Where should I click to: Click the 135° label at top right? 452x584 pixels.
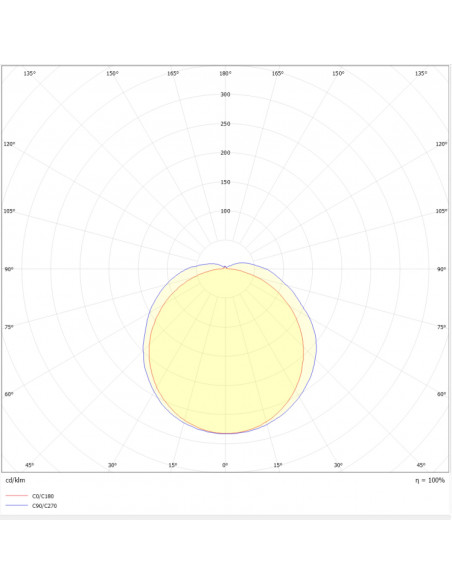pos(421,73)
